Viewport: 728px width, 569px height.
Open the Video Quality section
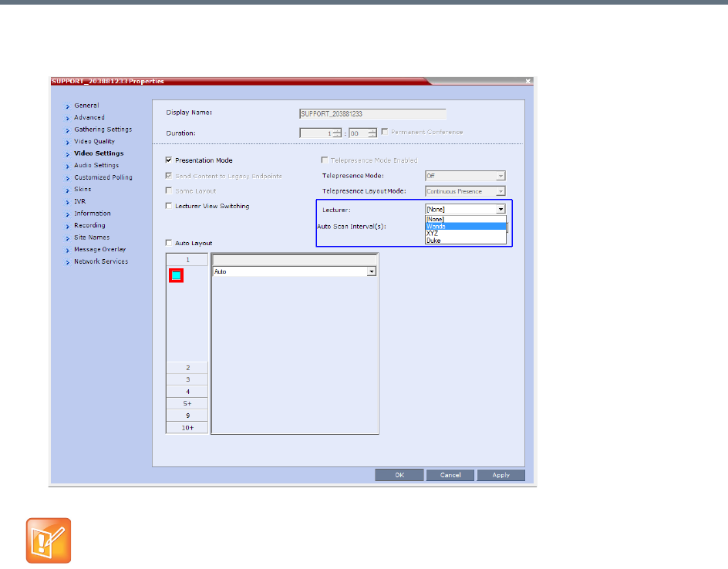(94, 142)
